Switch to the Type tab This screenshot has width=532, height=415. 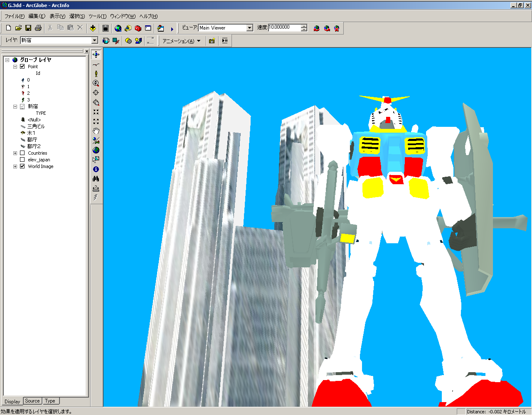(50, 401)
